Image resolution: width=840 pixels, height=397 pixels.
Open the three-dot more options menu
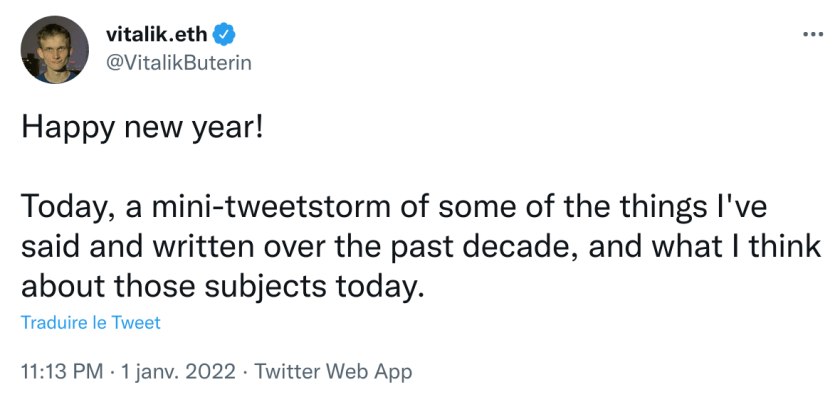(813, 35)
